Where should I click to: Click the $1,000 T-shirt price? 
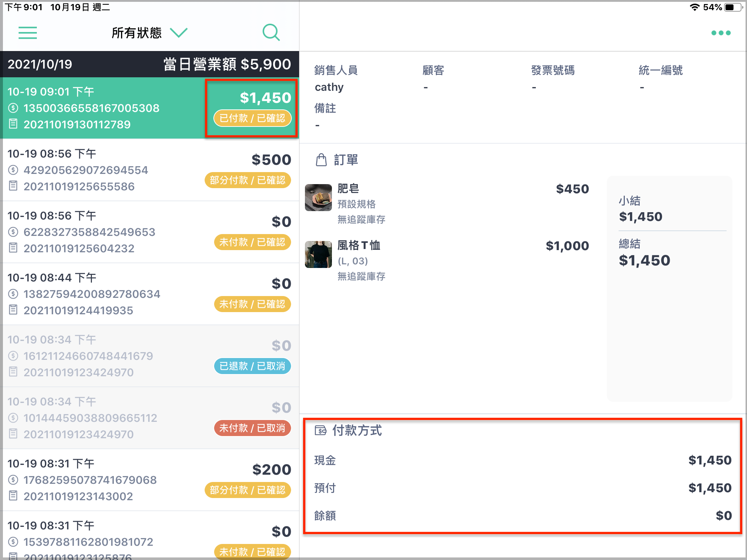(x=567, y=246)
